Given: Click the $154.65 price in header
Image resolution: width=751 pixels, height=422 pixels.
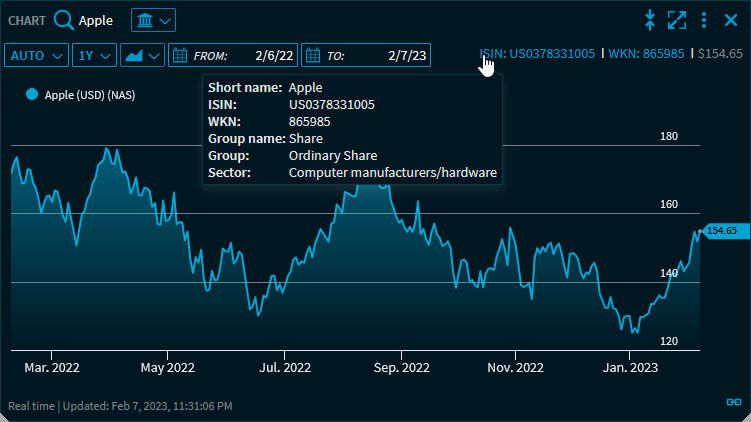Looking at the screenshot, I should coord(720,54).
